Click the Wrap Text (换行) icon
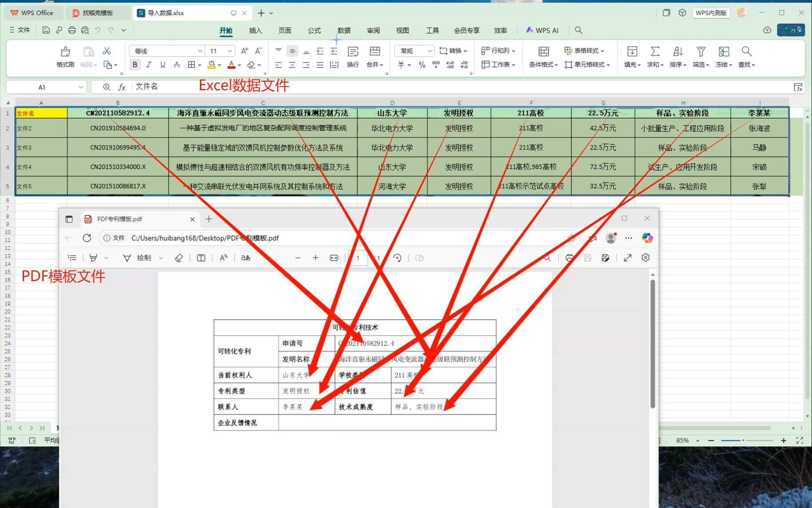 [353, 52]
